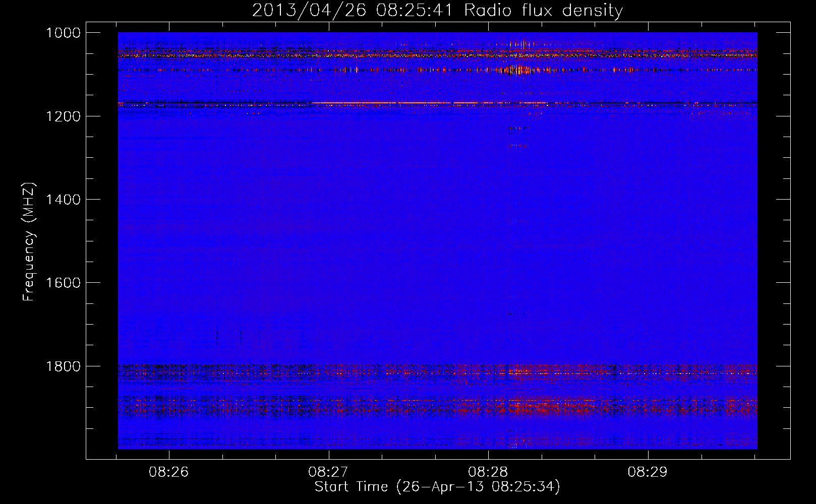Click the plot title '2013/04/26 08:25:41 Radio flux density'

pyautogui.click(x=437, y=10)
